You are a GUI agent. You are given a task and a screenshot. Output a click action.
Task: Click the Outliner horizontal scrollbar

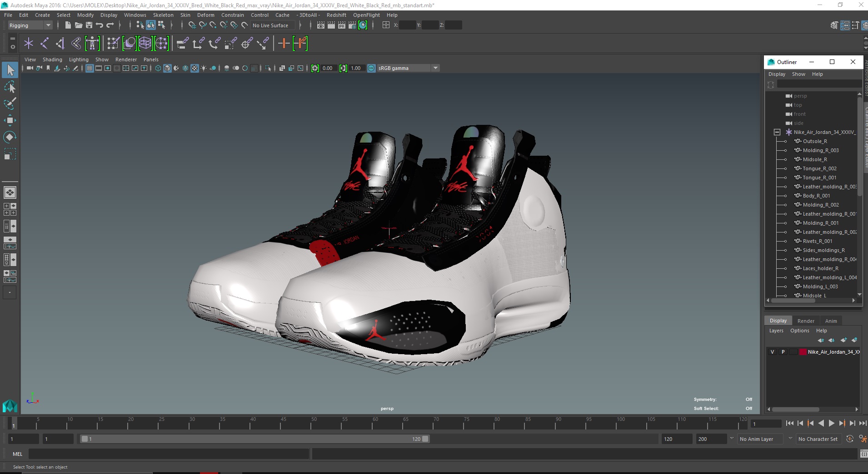[x=793, y=300]
